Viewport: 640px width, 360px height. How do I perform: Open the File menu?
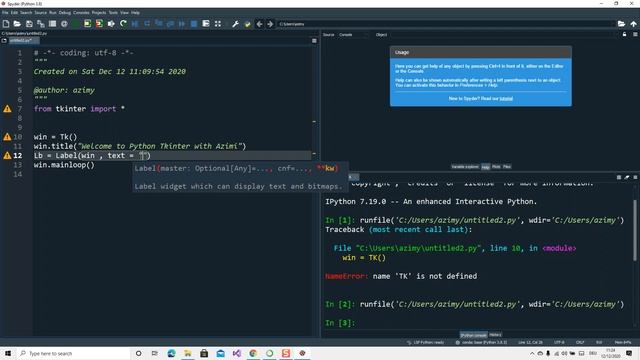point(5,13)
